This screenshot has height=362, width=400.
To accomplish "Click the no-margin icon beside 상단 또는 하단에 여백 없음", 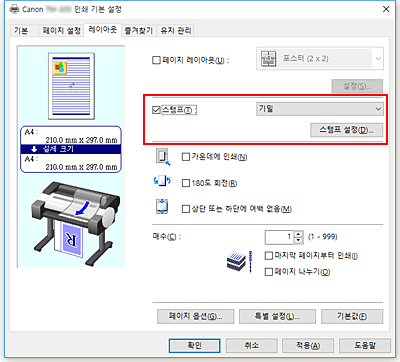I will pyautogui.click(x=162, y=207).
